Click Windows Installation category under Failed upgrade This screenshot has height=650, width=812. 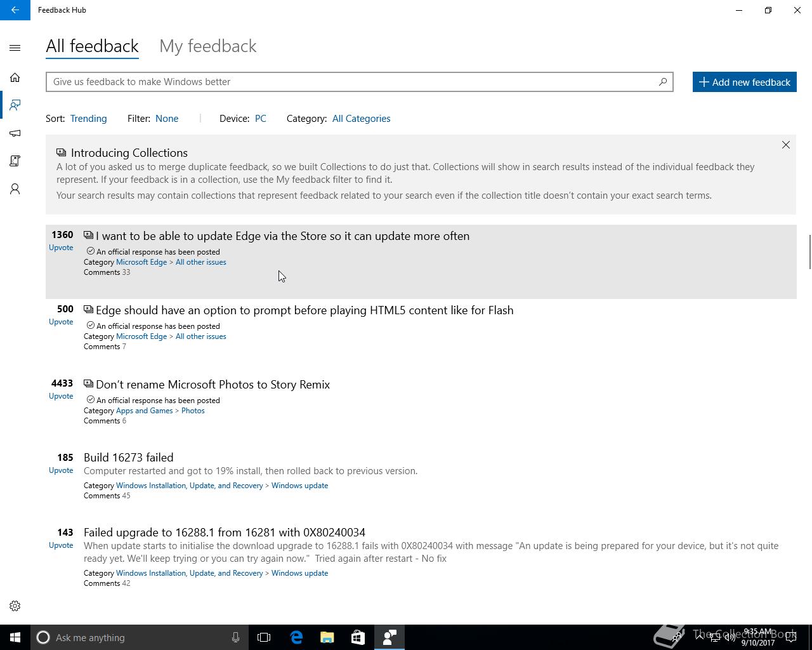tap(189, 573)
